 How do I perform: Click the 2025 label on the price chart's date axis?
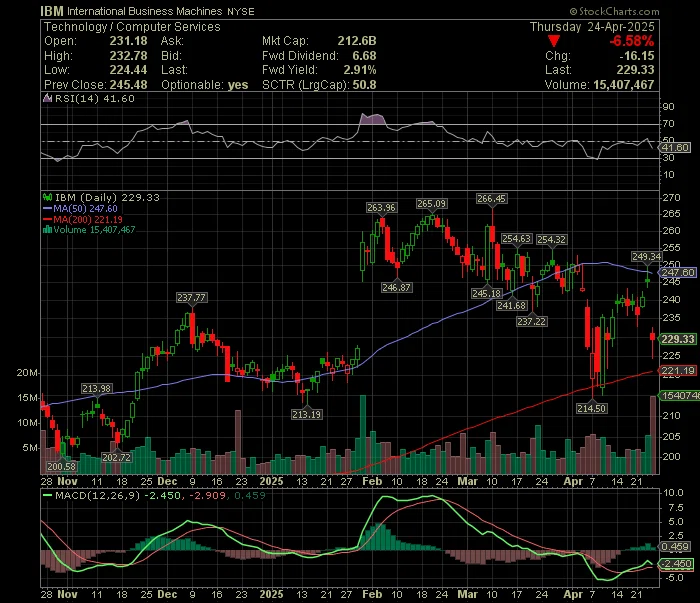click(271, 482)
